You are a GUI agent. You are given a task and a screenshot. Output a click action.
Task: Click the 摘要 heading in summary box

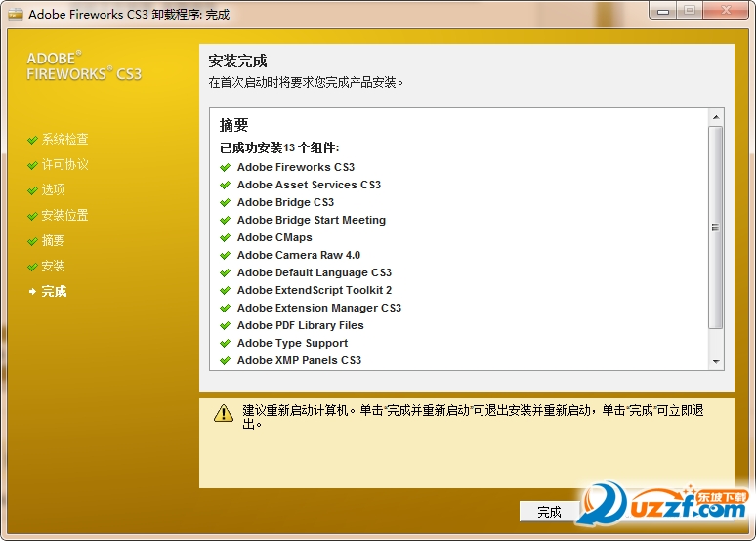[x=233, y=125]
